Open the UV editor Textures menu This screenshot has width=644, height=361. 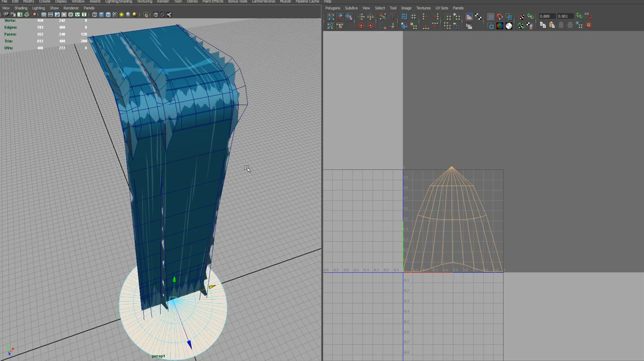pos(423,8)
